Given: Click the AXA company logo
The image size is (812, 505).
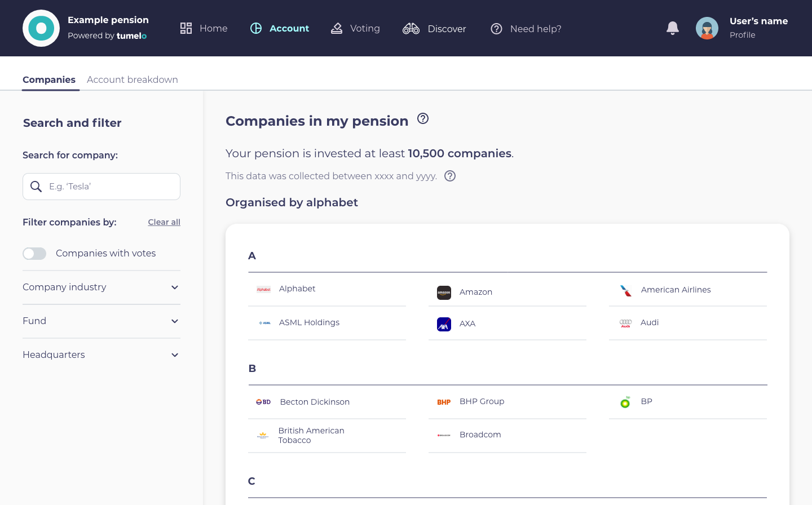Looking at the screenshot, I should 444,324.
